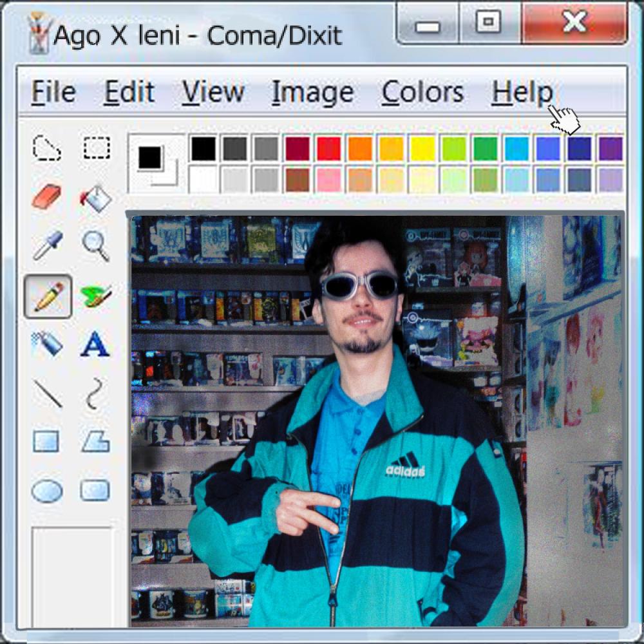The image size is (644, 644).
Task: Click the tool options box below tools
Action: (71, 577)
